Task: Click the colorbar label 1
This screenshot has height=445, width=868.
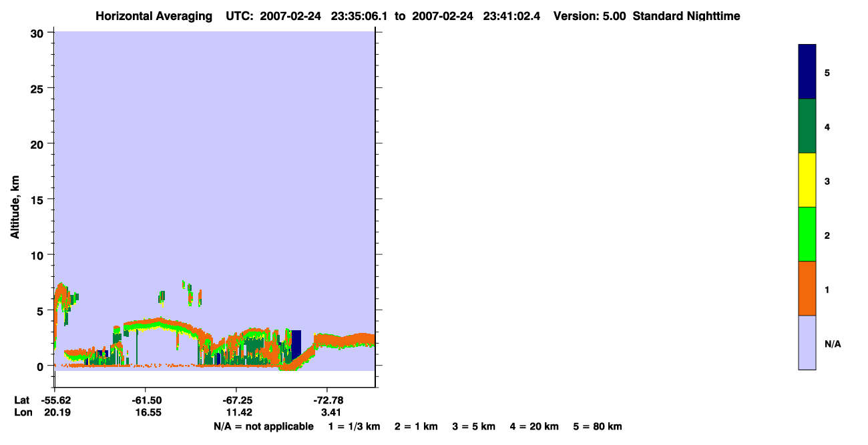Action: click(x=827, y=290)
